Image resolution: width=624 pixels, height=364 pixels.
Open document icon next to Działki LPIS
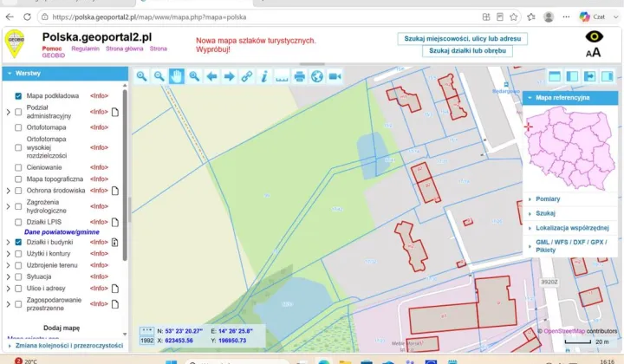pos(115,222)
